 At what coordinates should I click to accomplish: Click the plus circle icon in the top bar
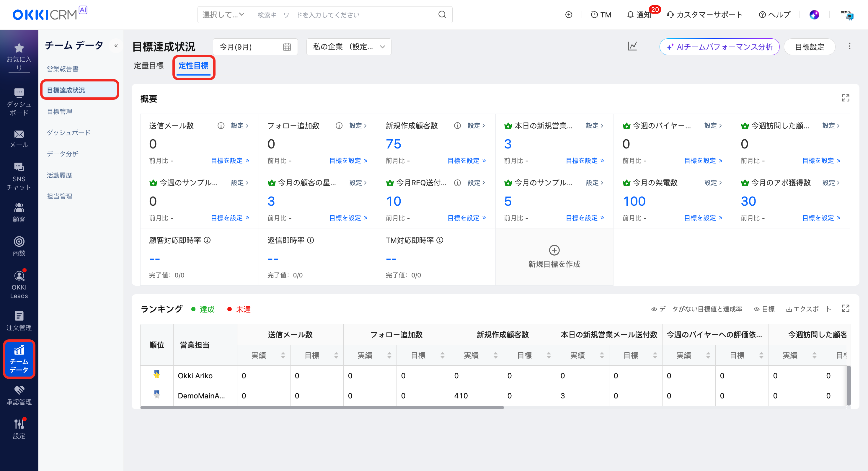click(x=568, y=15)
